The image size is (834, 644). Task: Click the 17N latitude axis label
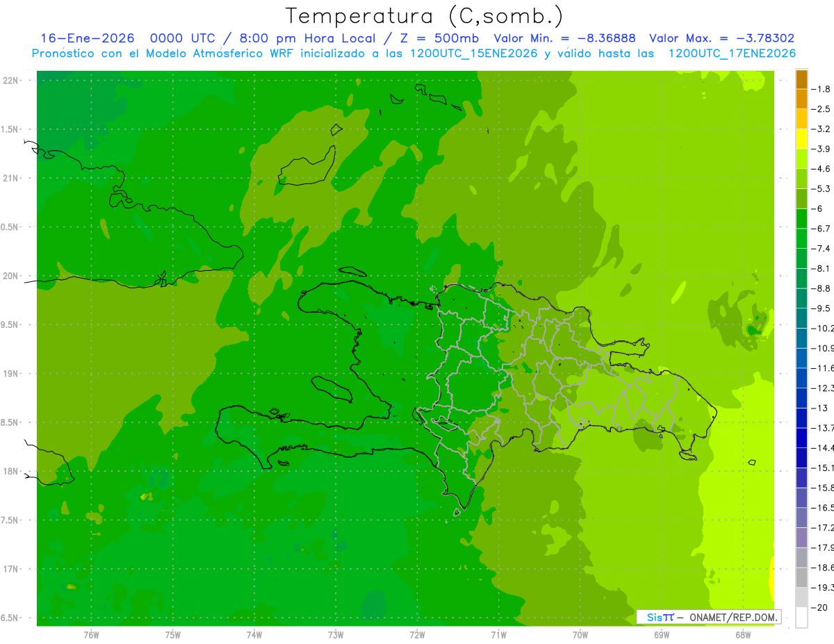(11, 569)
